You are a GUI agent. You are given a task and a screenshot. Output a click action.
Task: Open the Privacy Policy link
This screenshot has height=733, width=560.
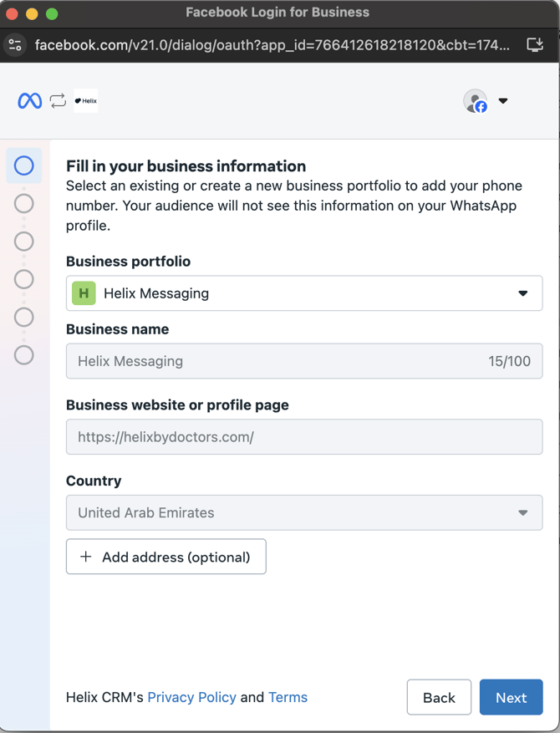(x=191, y=697)
